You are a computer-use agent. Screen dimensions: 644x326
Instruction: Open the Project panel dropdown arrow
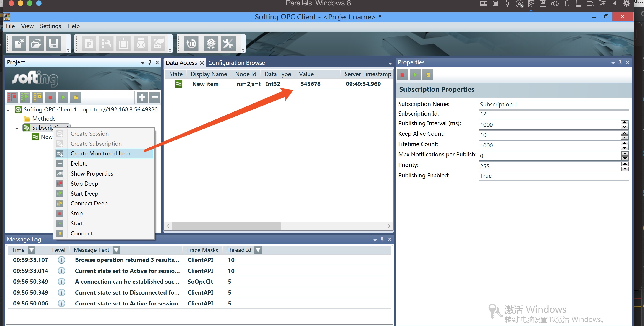point(142,63)
